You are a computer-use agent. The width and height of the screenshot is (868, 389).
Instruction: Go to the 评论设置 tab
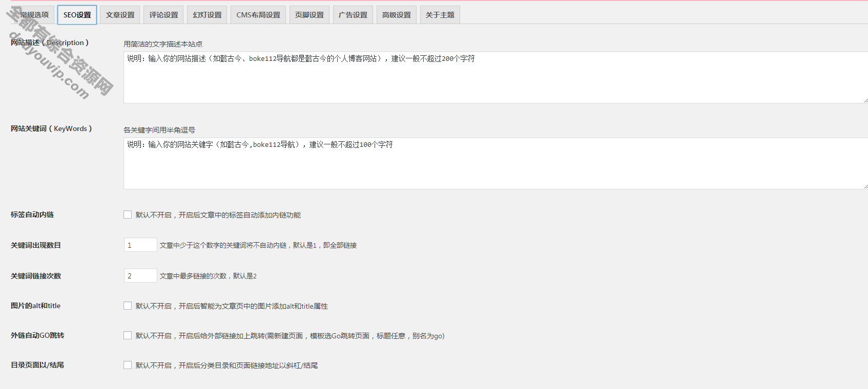tap(164, 15)
